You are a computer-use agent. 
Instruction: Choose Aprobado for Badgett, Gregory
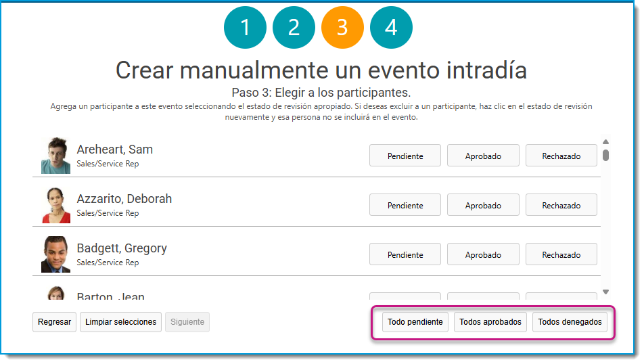483,254
